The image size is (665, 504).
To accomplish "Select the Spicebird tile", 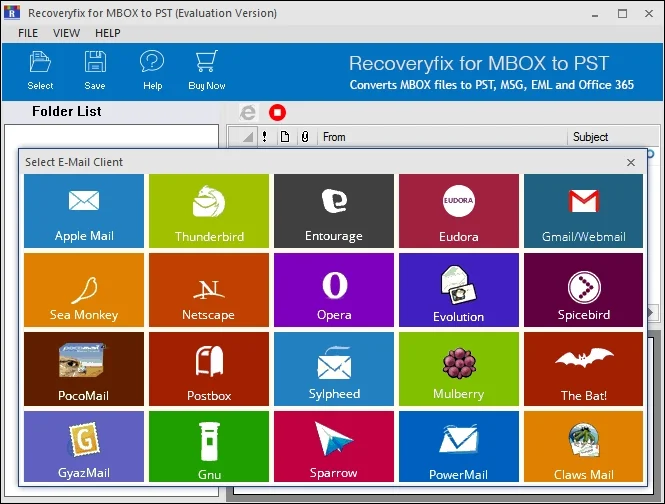I will coord(583,290).
